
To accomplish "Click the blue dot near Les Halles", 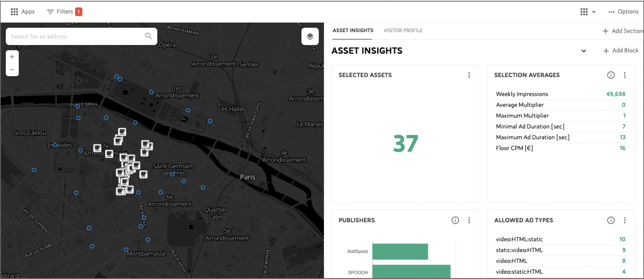I will click(210, 121).
